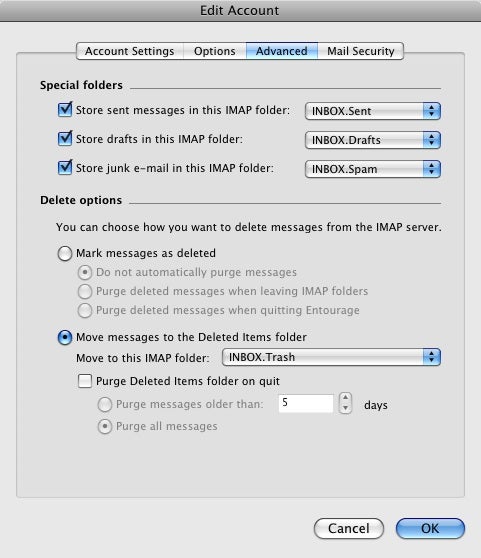Select Move messages to Deleted Items folder
481x558 pixels.
pyautogui.click(x=65, y=337)
